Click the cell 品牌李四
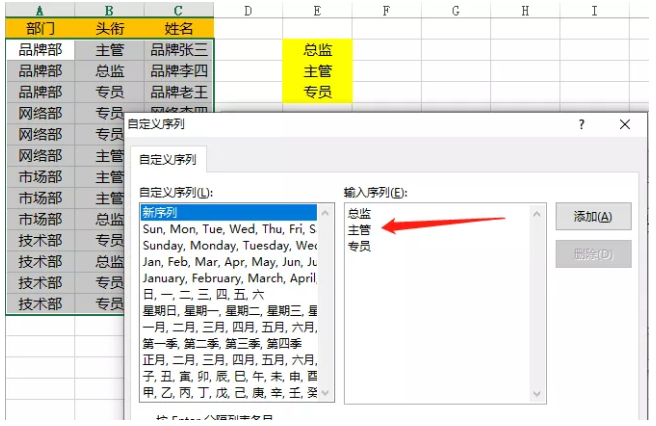Screen dimensions: 656x426 [179, 71]
